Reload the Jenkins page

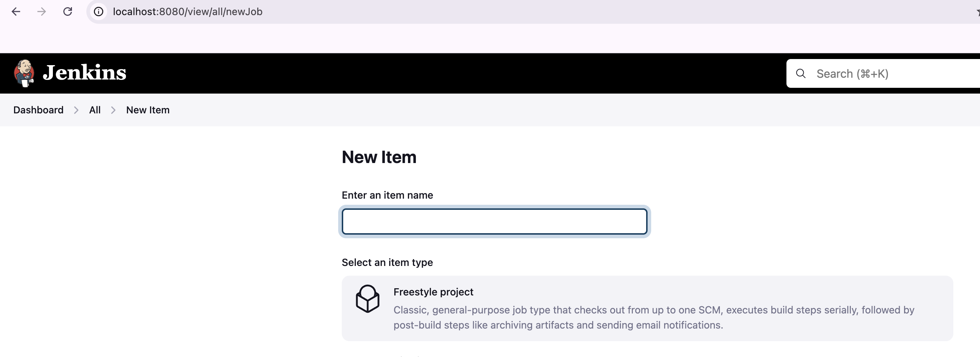pos(68,12)
